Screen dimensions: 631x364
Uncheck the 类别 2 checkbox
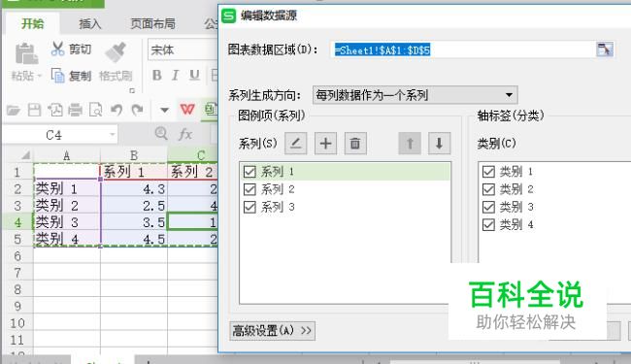[488, 189]
